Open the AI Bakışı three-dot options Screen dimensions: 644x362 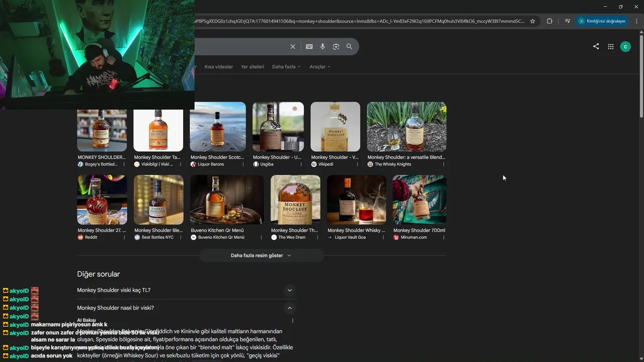coord(293,320)
